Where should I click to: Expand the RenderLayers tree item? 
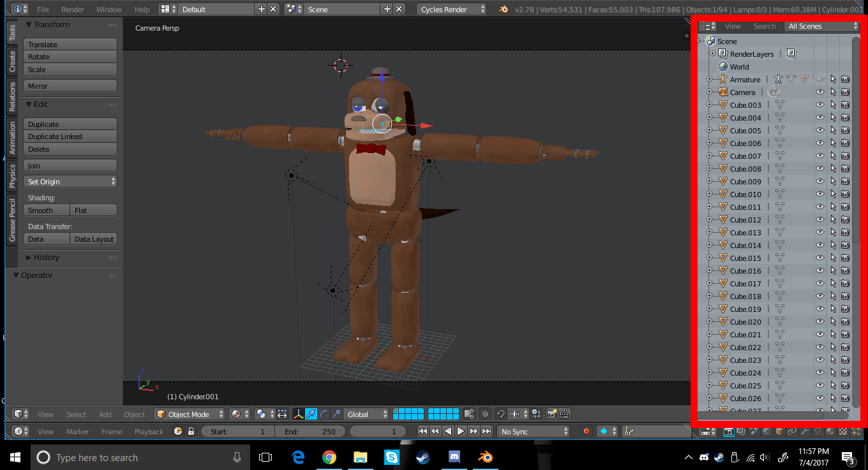tap(713, 54)
